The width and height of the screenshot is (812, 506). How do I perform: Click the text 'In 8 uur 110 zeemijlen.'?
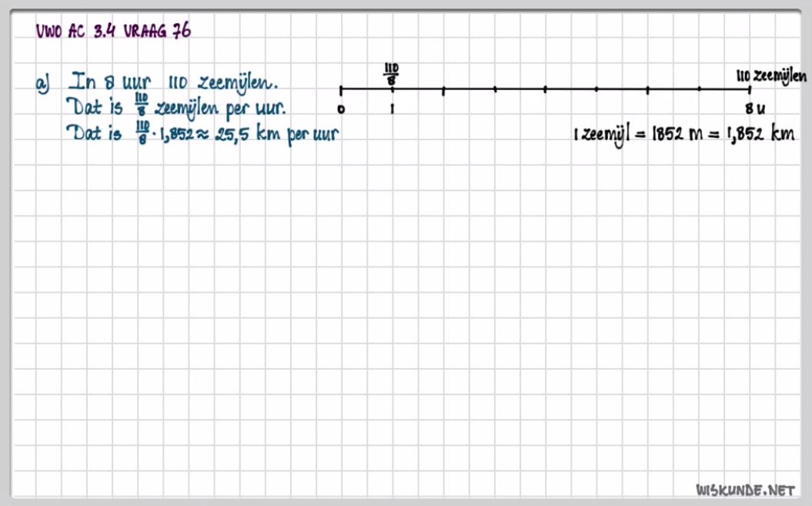(175, 81)
